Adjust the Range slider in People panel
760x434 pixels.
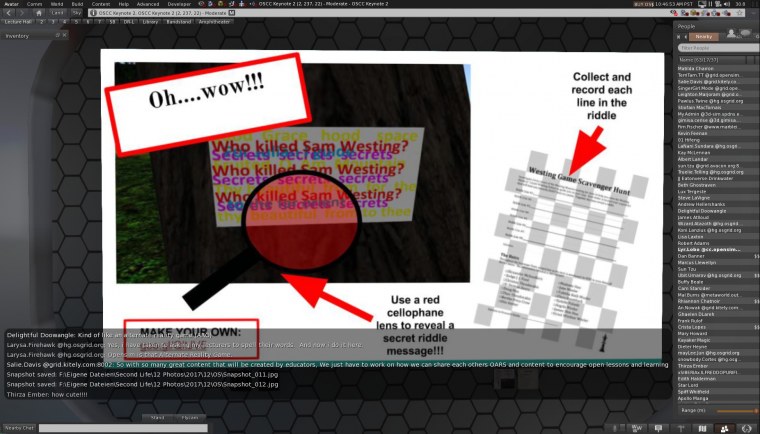click(x=737, y=410)
